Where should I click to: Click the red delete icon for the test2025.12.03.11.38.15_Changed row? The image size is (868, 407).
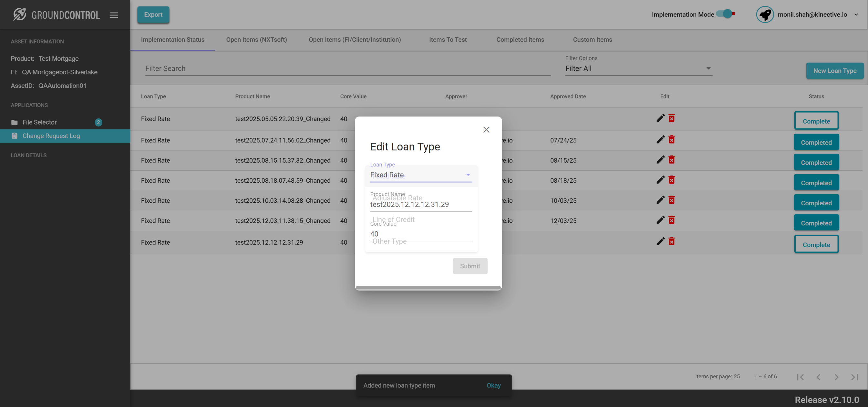tap(672, 220)
